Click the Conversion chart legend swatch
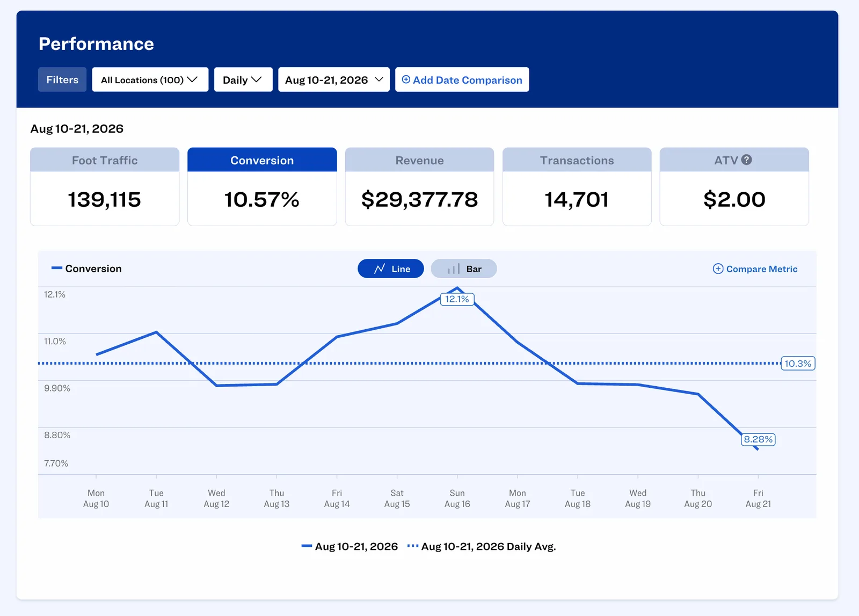The image size is (859, 616). point(57,268)
